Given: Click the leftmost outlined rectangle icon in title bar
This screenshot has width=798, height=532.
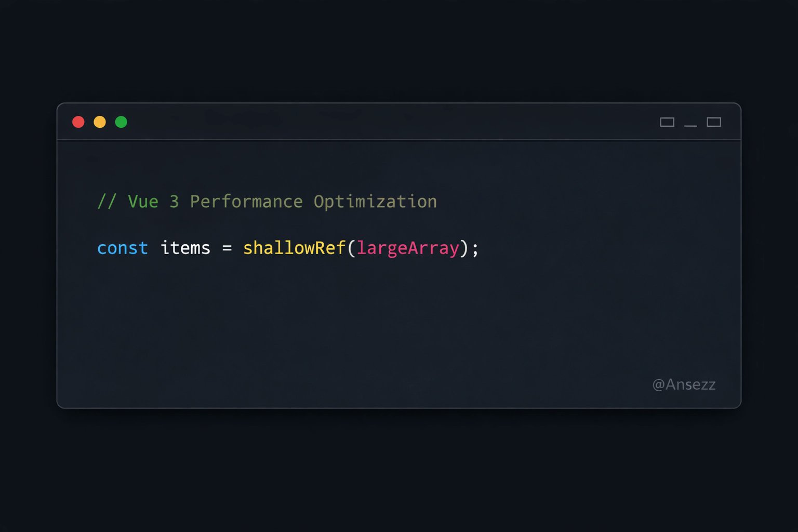Looking at the screenshot, I should pos(667,122).
